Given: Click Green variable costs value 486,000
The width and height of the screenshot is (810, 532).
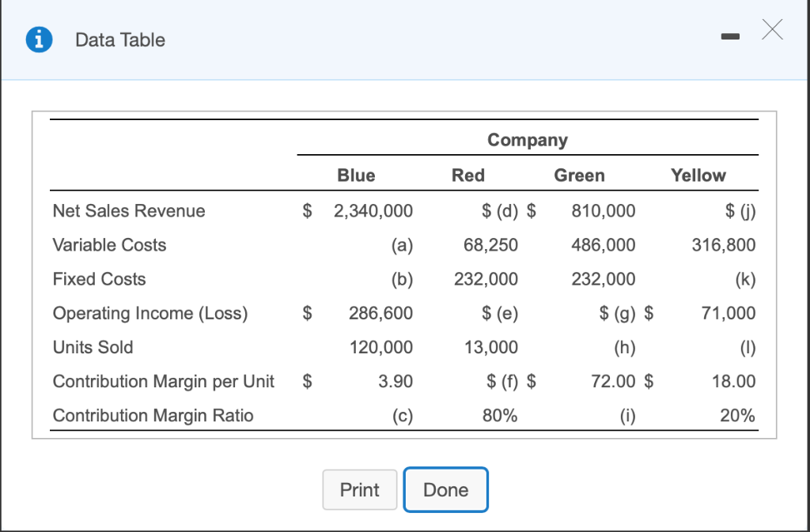Looking at the screenshot, I should [604, 244].
